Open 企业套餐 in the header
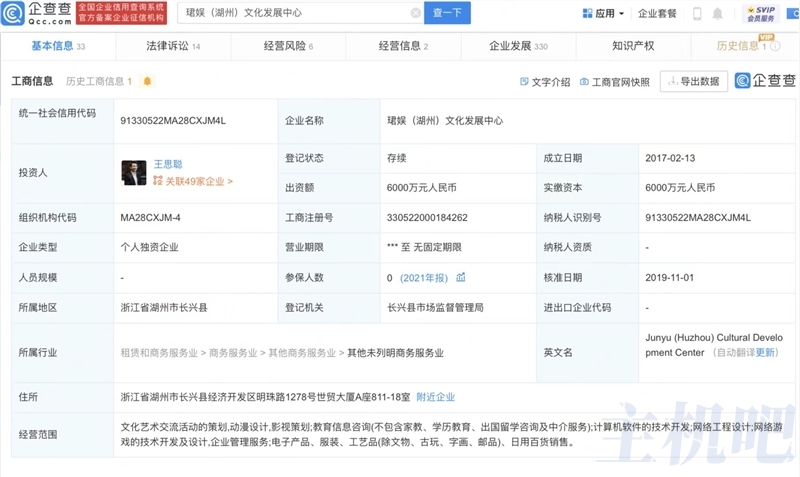The image size is (800, 477). [x=657, y=13]
